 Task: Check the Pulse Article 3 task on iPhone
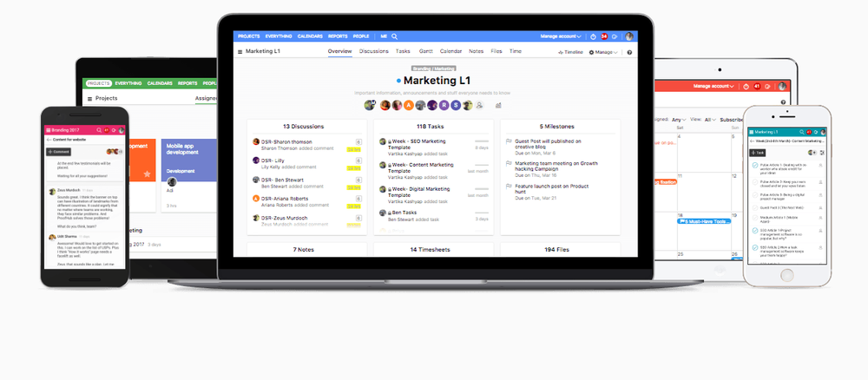tap(755, 182)
